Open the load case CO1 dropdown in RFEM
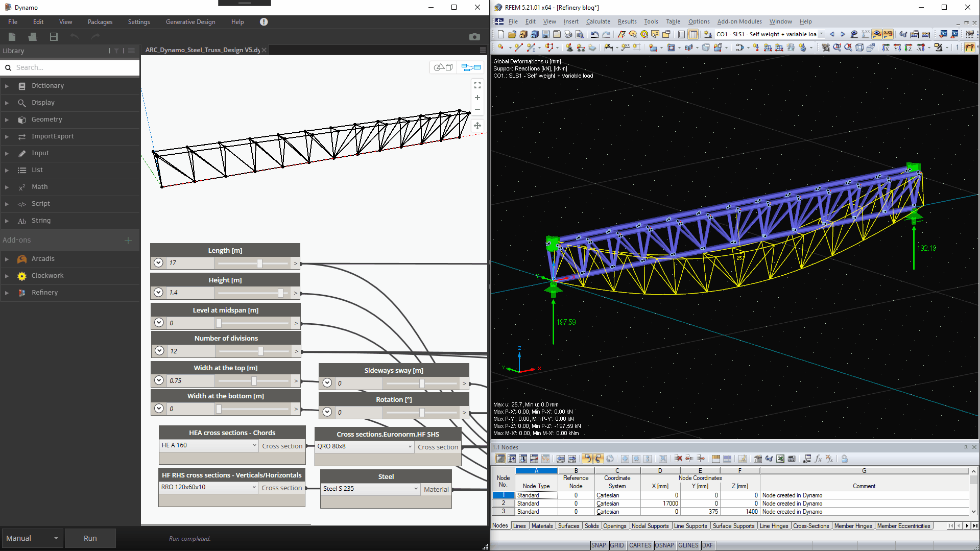980x551 pixels. pyautogui.click(x=821, y=34)
